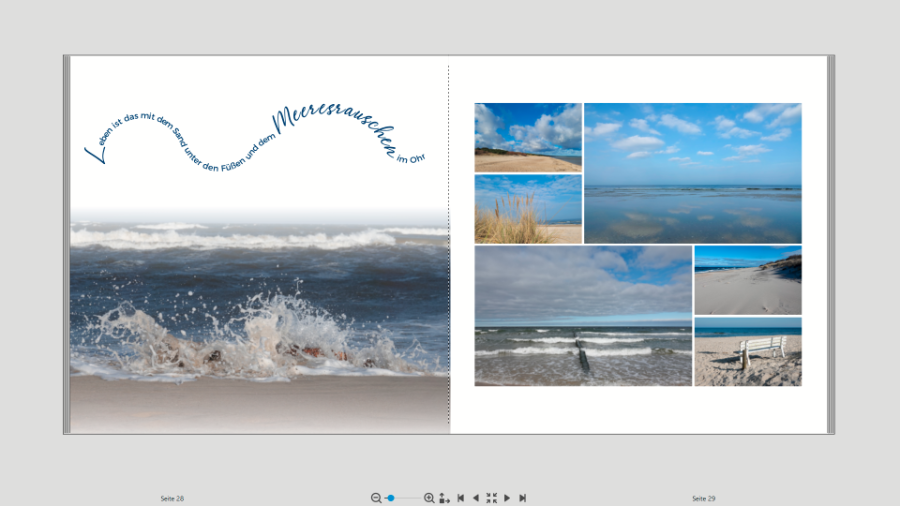Select the sand dune slope photo

(747, 280)
